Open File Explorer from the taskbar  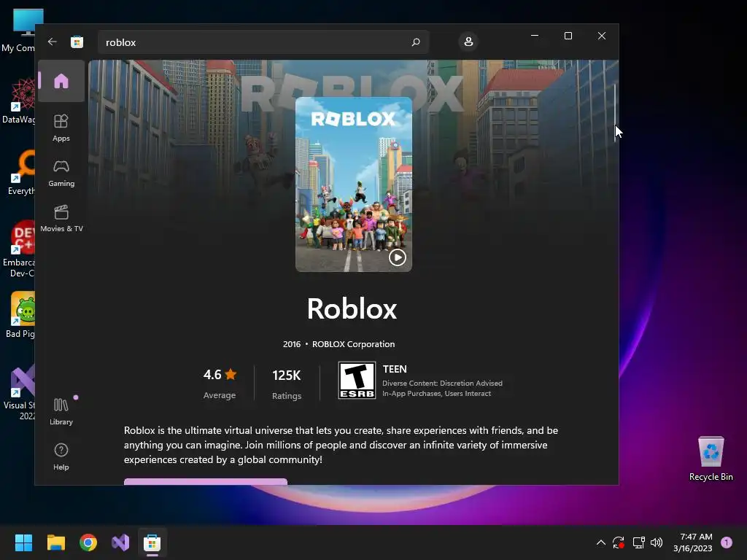coord(55,542)
